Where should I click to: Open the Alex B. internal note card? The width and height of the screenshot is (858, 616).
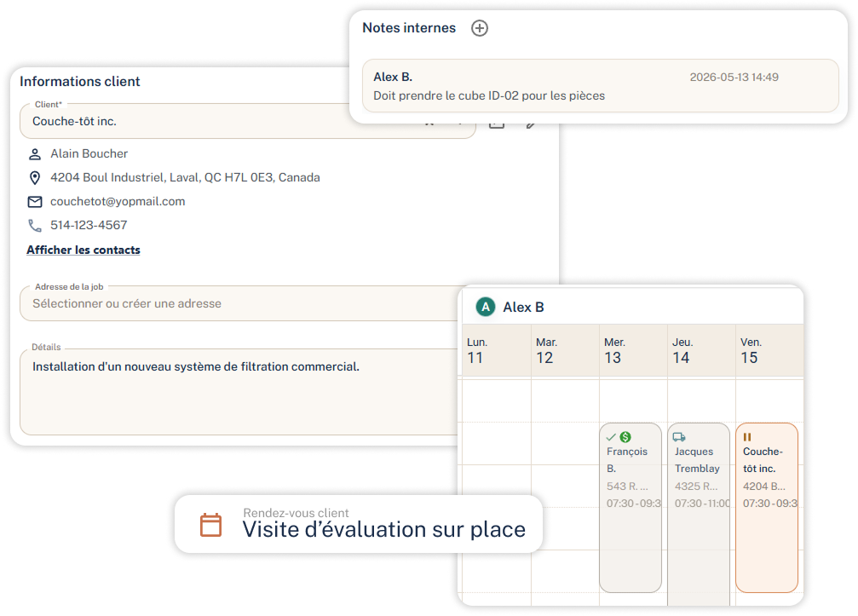(601, 86)
